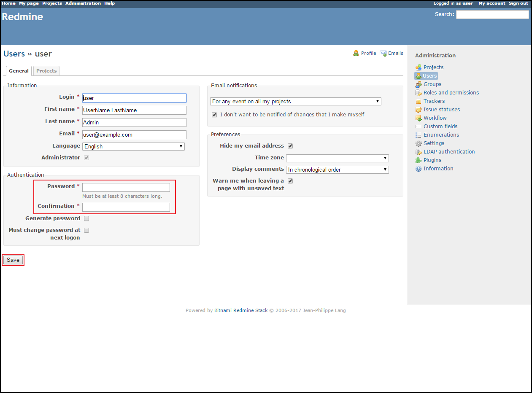
Task: Open the Display comments dropdown
Action: pos(338,170)
